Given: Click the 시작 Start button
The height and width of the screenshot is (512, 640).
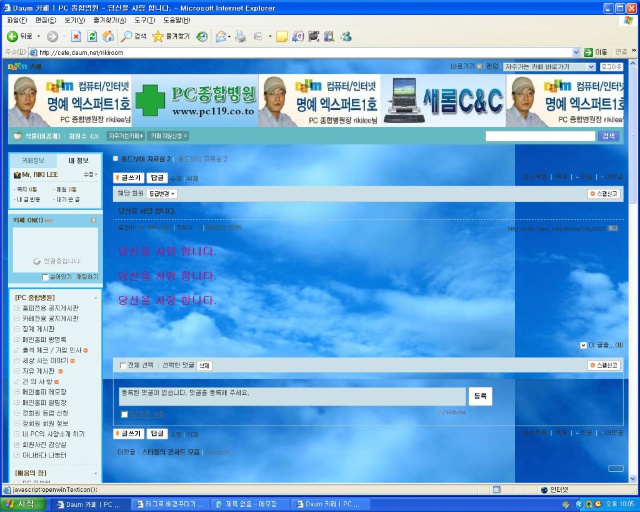Looking at the screenshot, I should tap(22, 504).
